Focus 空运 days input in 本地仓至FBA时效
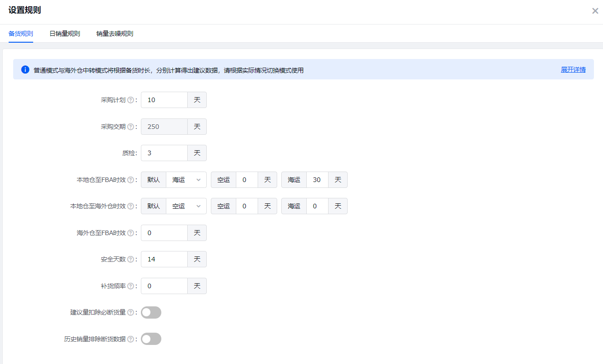Viewport: 603px width, 364px height. [247, 180]
